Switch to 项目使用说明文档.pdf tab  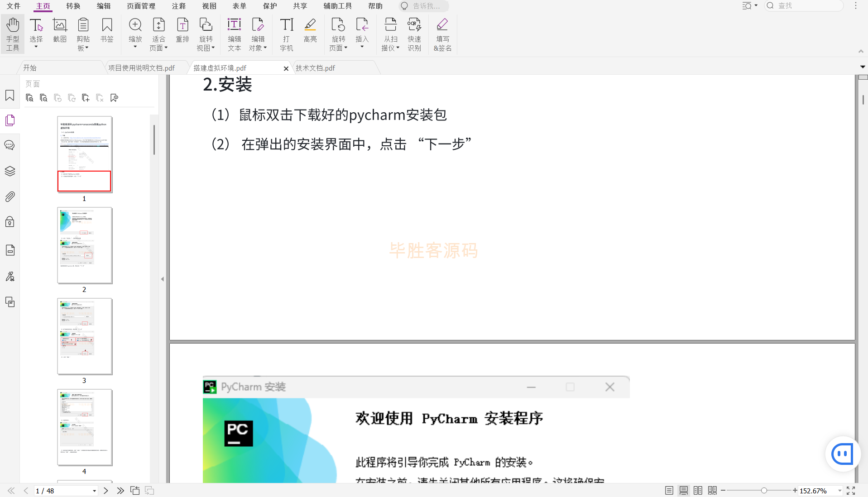(142, 68)
